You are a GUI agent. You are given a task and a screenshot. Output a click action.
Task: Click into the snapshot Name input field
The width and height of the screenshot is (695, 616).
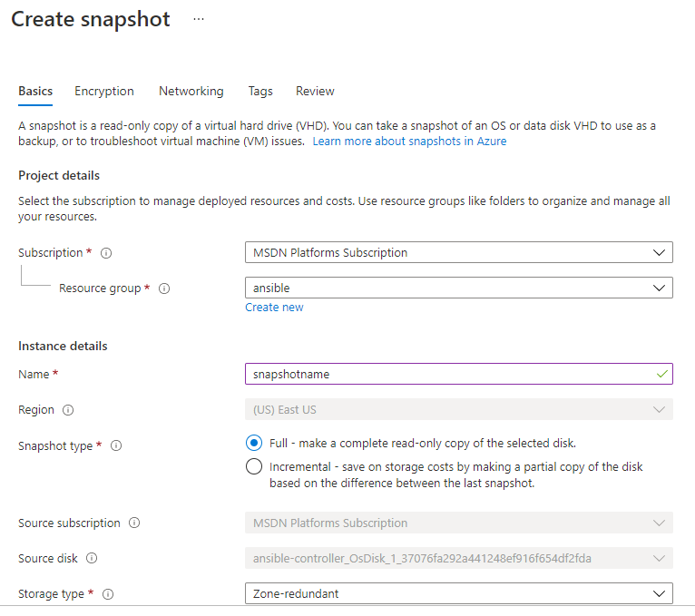(x=459, y=374)
